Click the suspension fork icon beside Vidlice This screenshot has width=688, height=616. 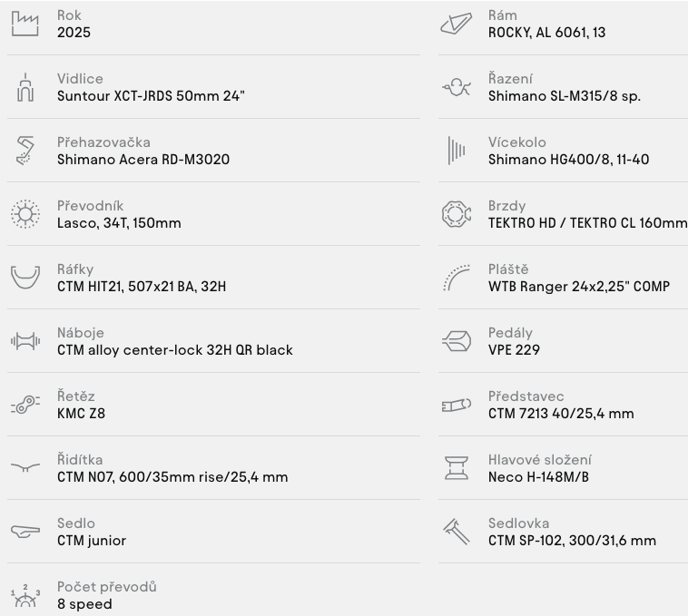25,87
